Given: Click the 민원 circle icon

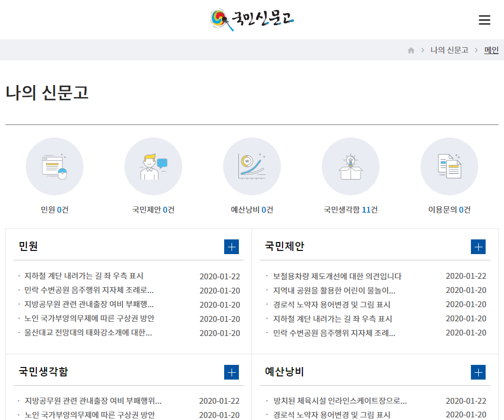Looking at the screenshot, I should click(55, 166).
